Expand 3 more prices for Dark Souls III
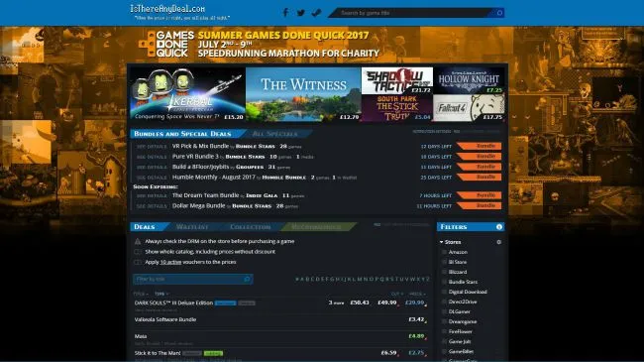644x362 pixels. point(336,302)
